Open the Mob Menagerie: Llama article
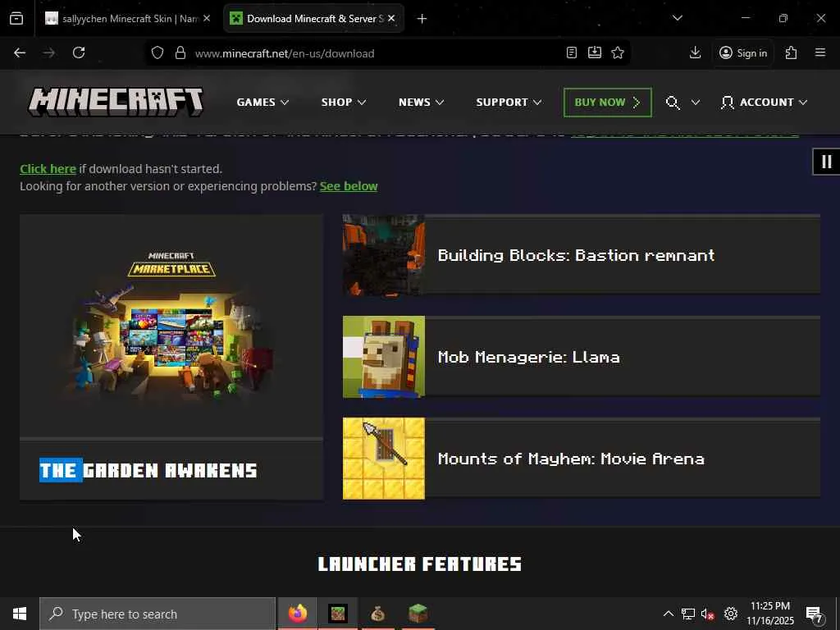840x630 pixels. [x=582, y=357]
